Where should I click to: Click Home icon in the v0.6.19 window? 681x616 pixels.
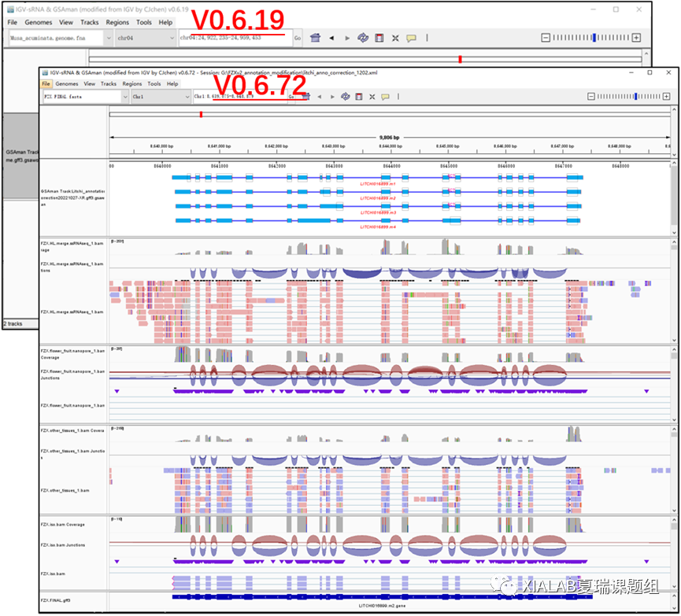pos(316,38)
